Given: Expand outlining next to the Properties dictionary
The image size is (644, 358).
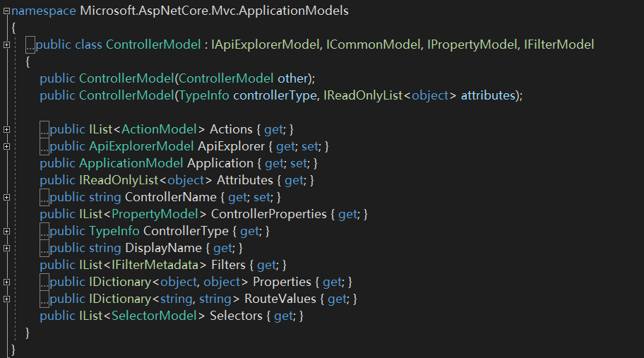Looking at the screenshot, I should click(6, 282).
